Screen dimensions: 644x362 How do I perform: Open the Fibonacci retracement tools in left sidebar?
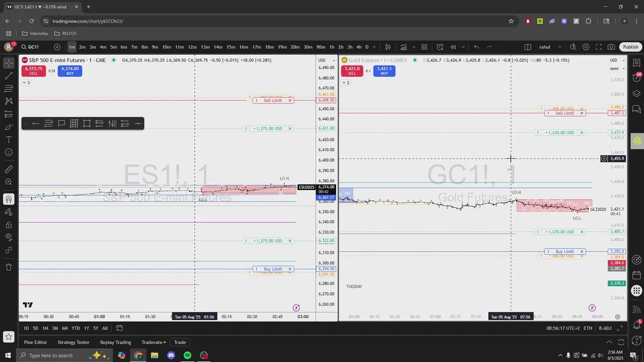click(x=9, y=88)
